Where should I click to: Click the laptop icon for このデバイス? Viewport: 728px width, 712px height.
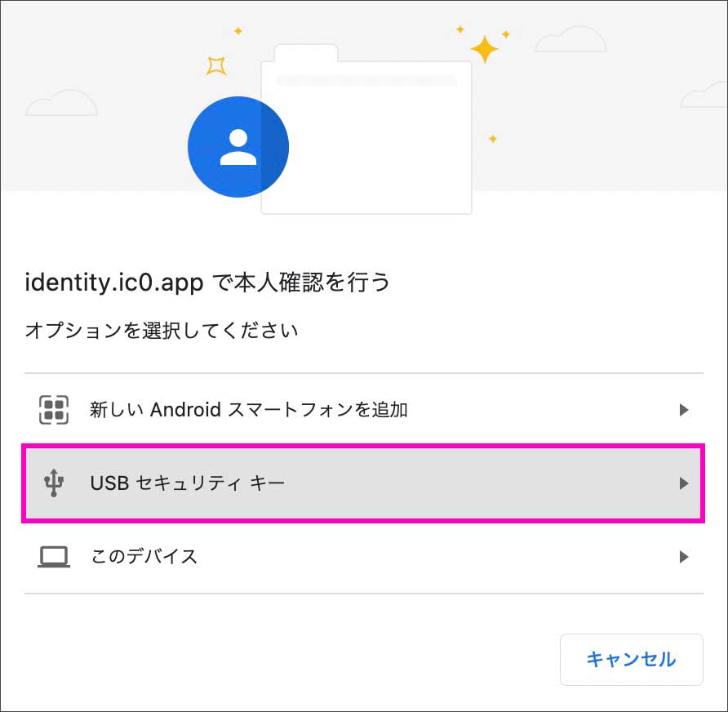click(54, 557)
